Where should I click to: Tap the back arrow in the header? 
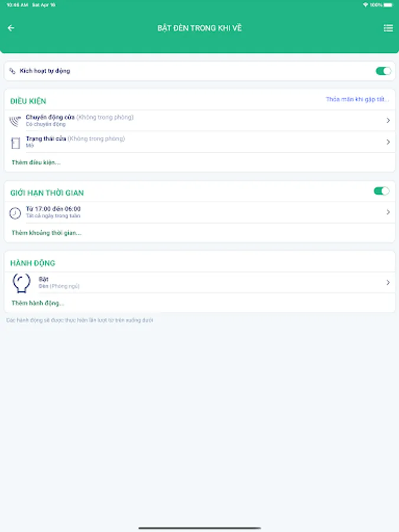coord(12,27)
